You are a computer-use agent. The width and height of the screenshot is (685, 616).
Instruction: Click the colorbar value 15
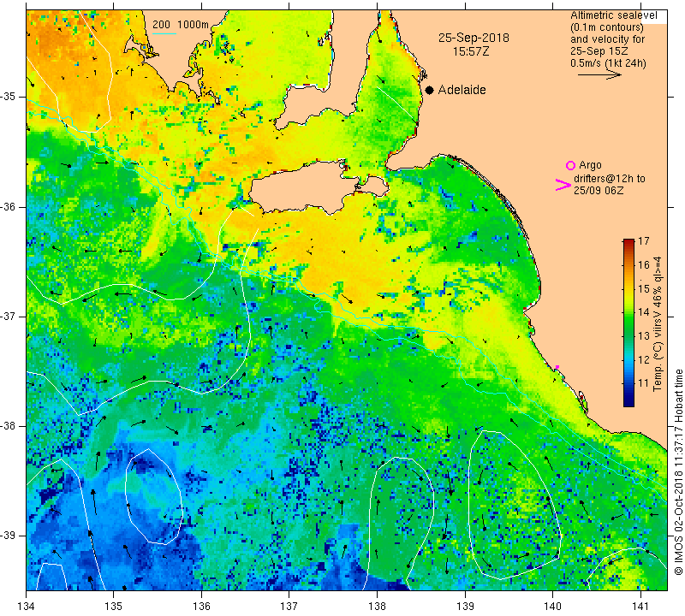point(644,288)
